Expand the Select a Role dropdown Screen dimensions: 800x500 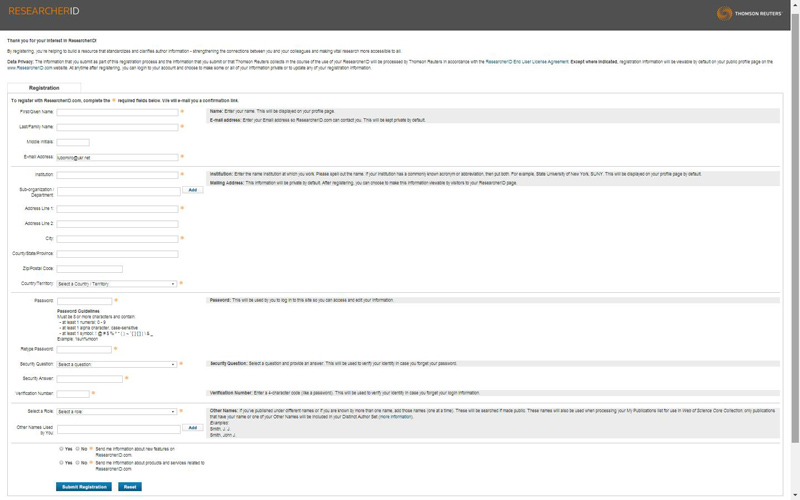click(x=117, y=411)
